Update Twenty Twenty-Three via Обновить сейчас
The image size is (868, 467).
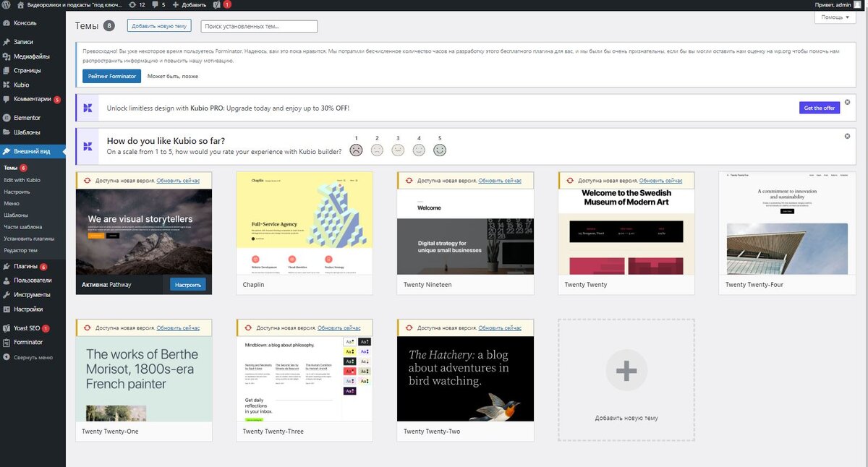pos(339,328)
